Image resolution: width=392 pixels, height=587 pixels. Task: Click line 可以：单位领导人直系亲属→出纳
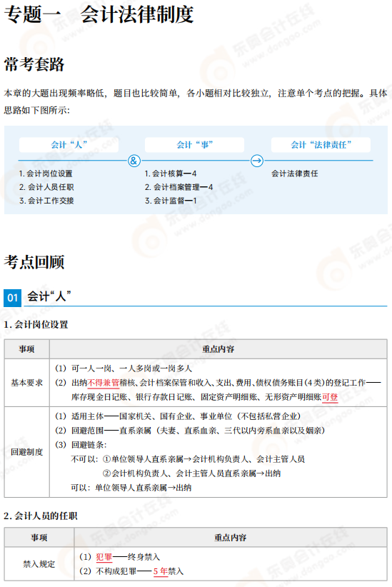[131, 488]
